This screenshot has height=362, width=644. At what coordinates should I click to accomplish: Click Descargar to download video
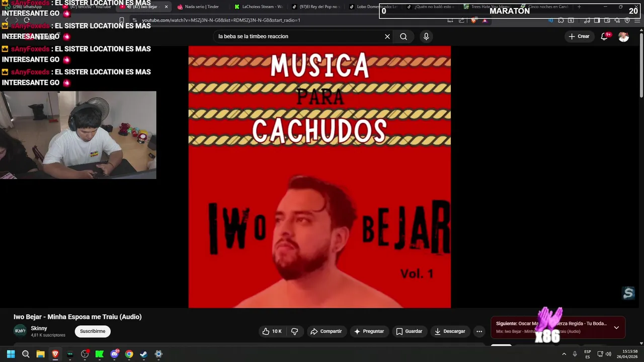point(450,331)
